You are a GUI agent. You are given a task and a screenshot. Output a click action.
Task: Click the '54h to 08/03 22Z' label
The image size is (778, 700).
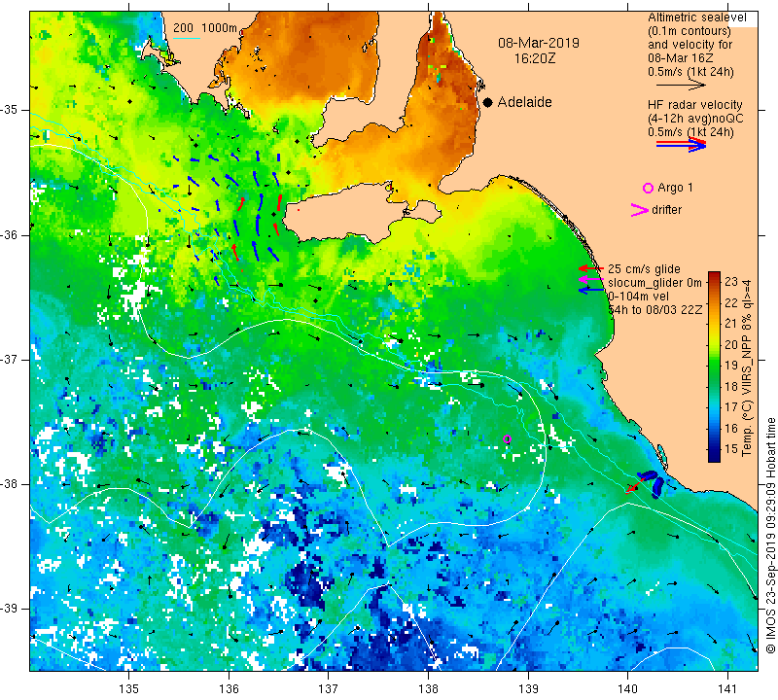click(654, 309)
